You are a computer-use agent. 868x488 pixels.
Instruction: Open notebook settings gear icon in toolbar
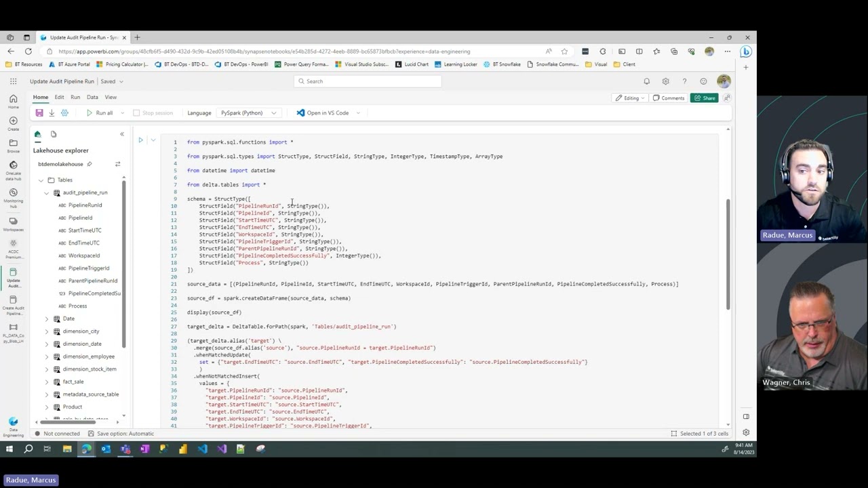(x=64, y=113)
